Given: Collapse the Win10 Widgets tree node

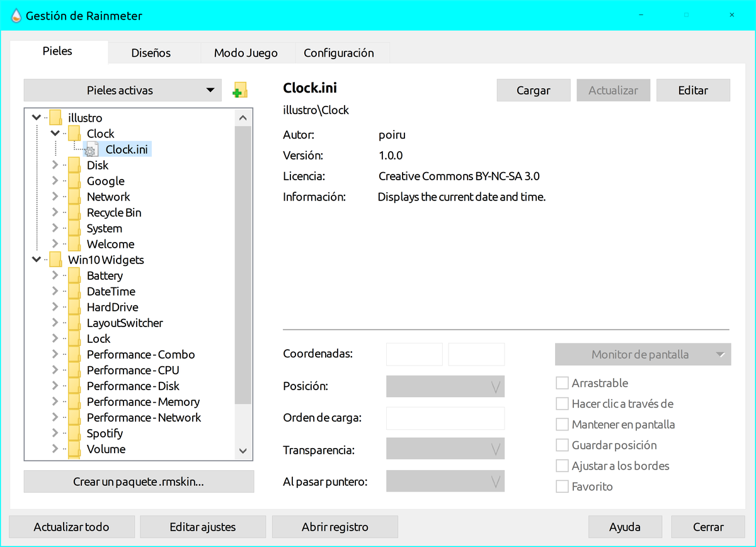Looking at the screenshot, I should pos(37,260).
